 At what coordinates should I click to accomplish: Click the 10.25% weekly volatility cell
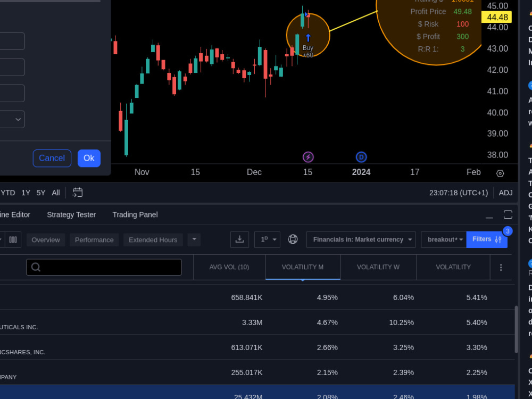tap(402, 323)
